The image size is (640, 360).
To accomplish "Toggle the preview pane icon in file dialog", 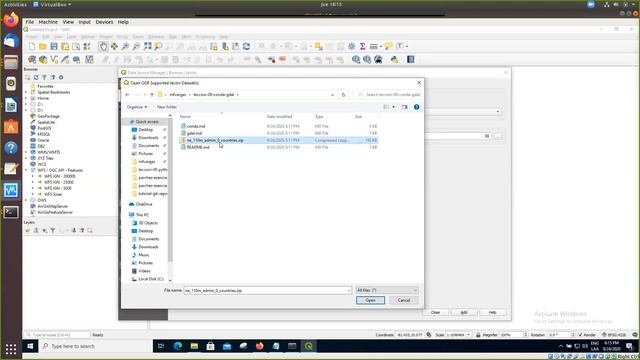I will (404, 107).
